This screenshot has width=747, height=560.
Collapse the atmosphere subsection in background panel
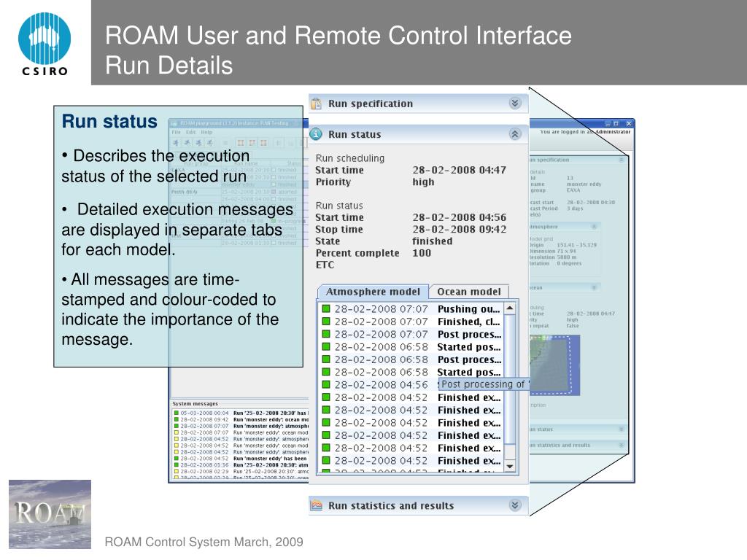tap(594, 227)
